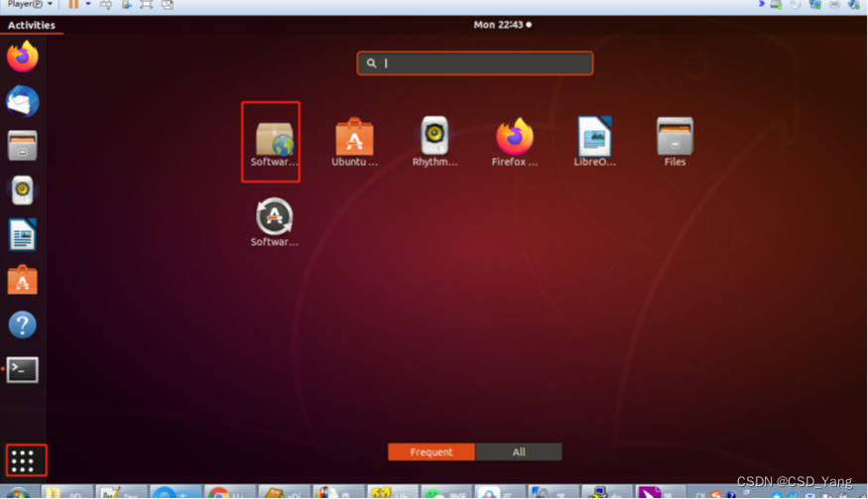Launch Firefox from the app grid
Viewport: 868px width, 499px height.
point(515,142)
